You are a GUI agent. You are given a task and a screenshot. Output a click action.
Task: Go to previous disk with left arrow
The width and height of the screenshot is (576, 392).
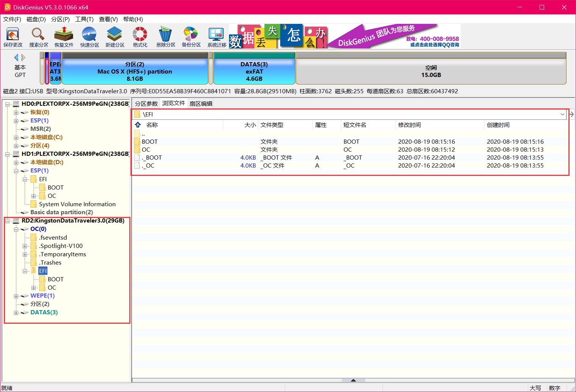pos(16,57)
